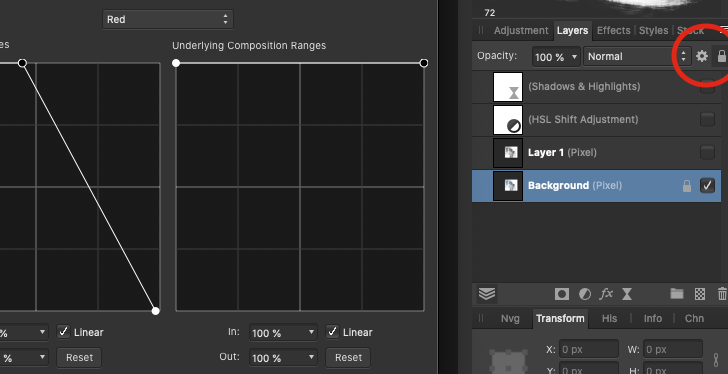The width and height of the screenshot is (728, 374).
Task: Click Reset under Underlying Composition Ranges
Action: (348, 357)
